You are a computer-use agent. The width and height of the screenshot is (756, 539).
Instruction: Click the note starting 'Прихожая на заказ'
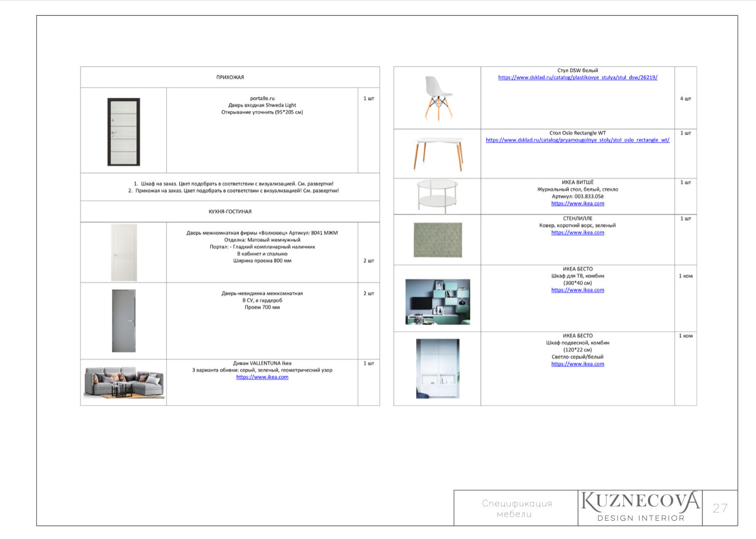coord(233,191)
